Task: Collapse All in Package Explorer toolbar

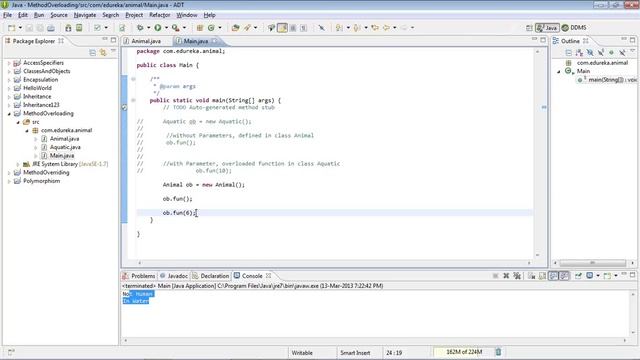Action: tap(93, 53)
